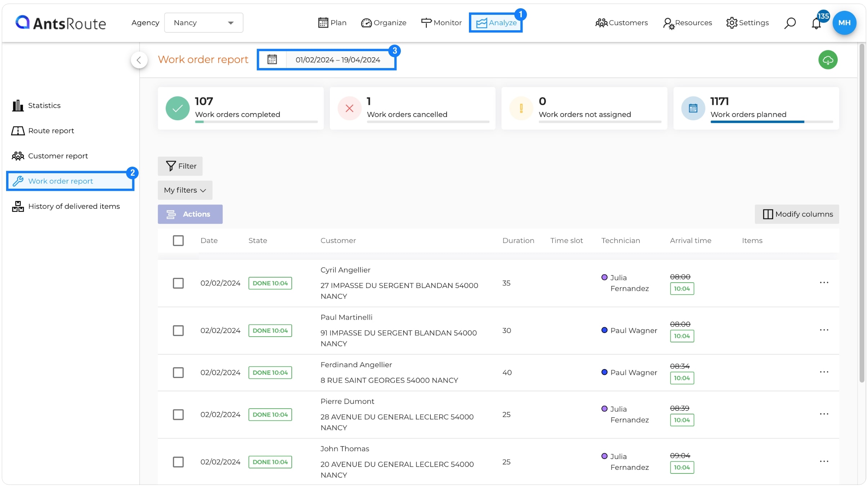Click the Time slot column header
Viewport: 868px width, 490px height.
[x=566, y=240]
